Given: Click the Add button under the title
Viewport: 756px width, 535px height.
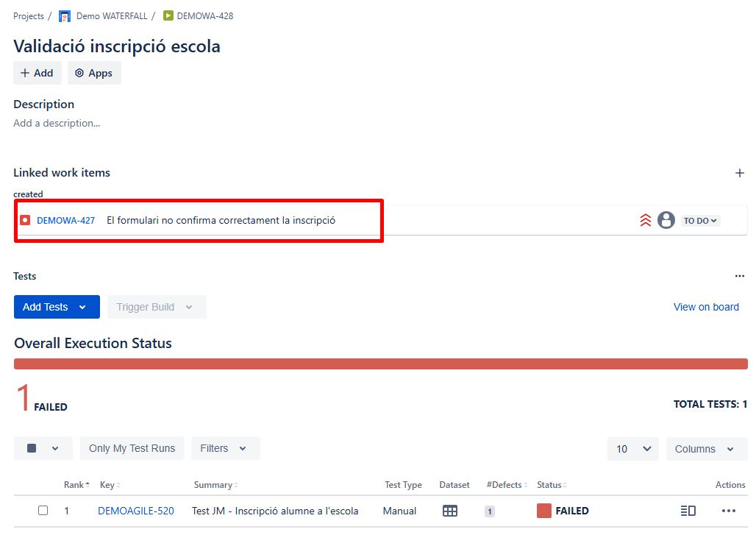Looking at the screenshot, I should click(x=37, y=73).
